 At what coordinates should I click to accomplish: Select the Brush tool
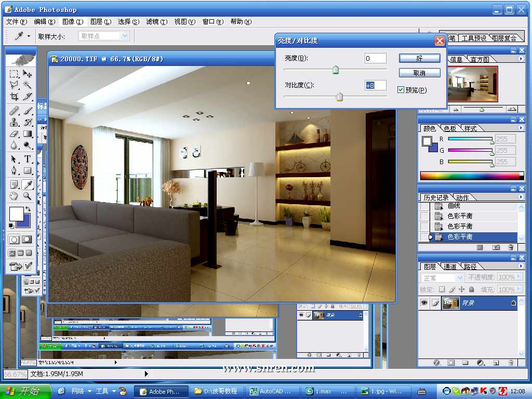[x=27, y=111]
